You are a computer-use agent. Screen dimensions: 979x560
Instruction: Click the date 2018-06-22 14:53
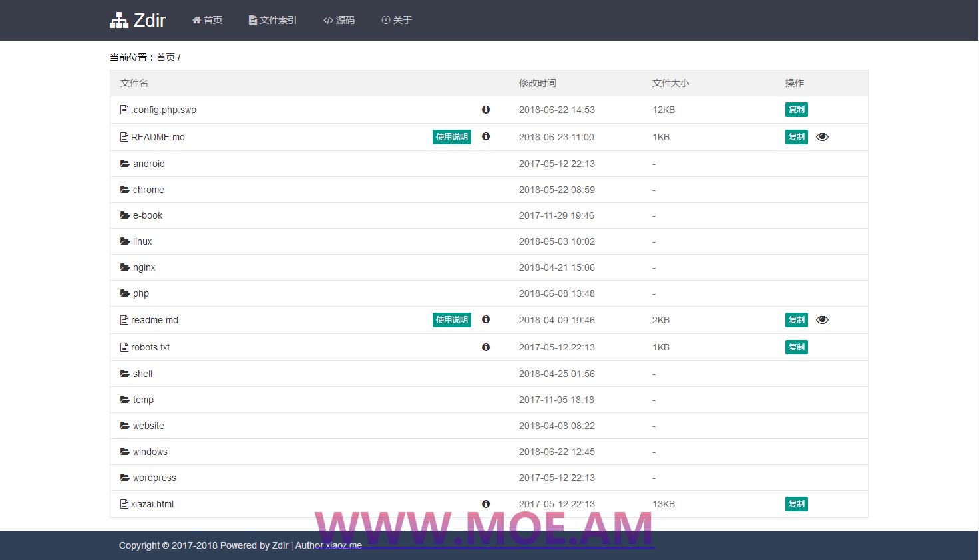click(x=557, y=110)
